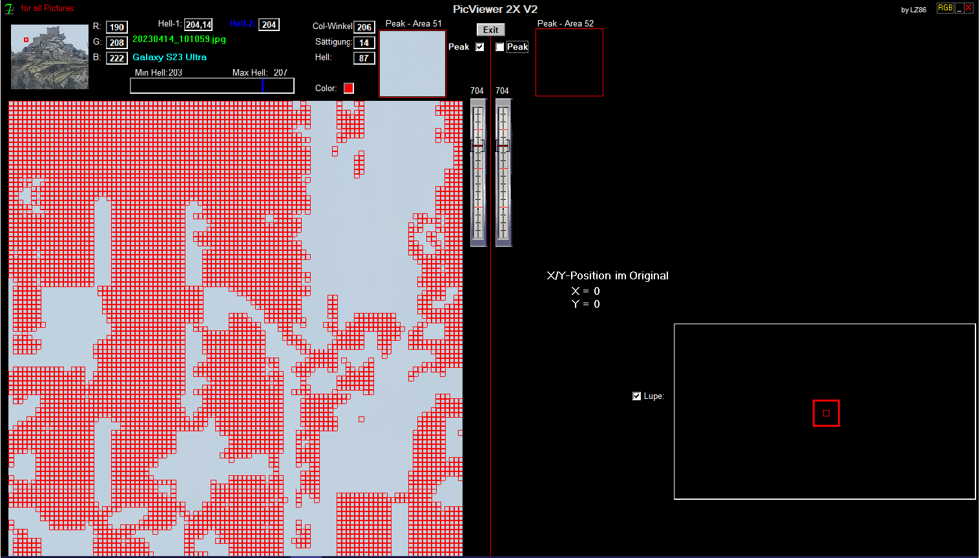The image size is (980, 558).
Task: Click the Col-Winkel value field
Action: [x=364, y=27]
